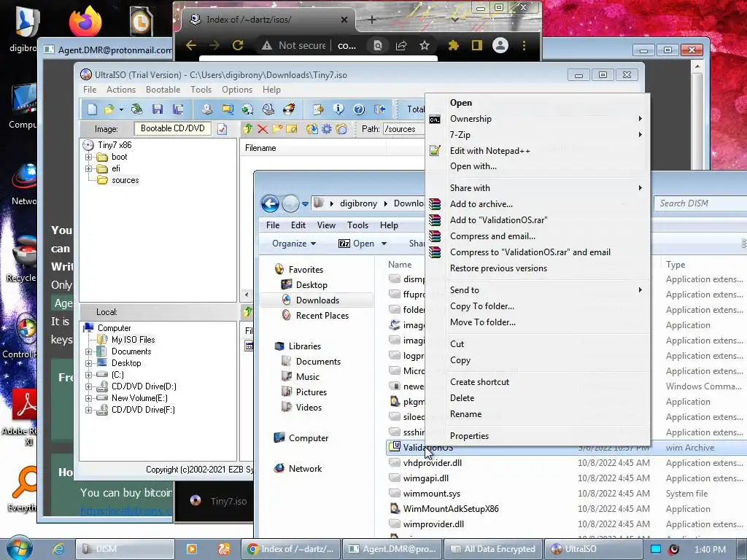Click the Burn CD/DVD Image flame icon
Image resolution: width=747 pixels, height=560 pixels.
[x=289, y=109]
